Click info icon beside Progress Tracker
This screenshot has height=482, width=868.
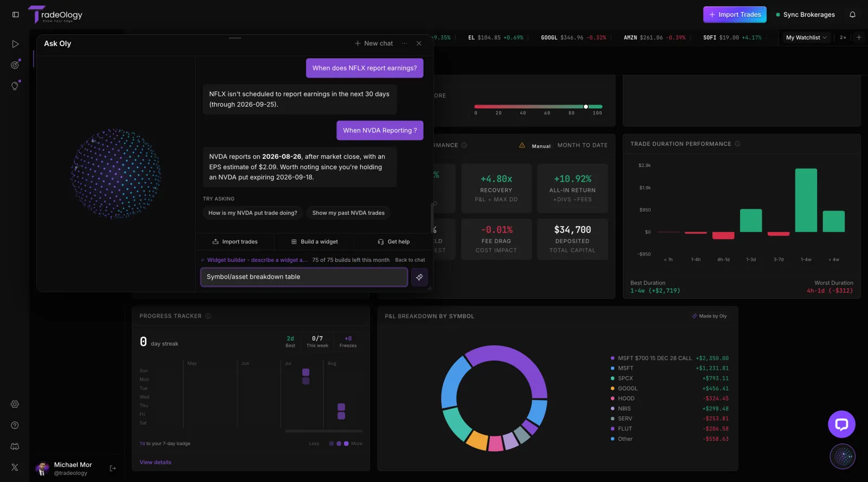208,316
